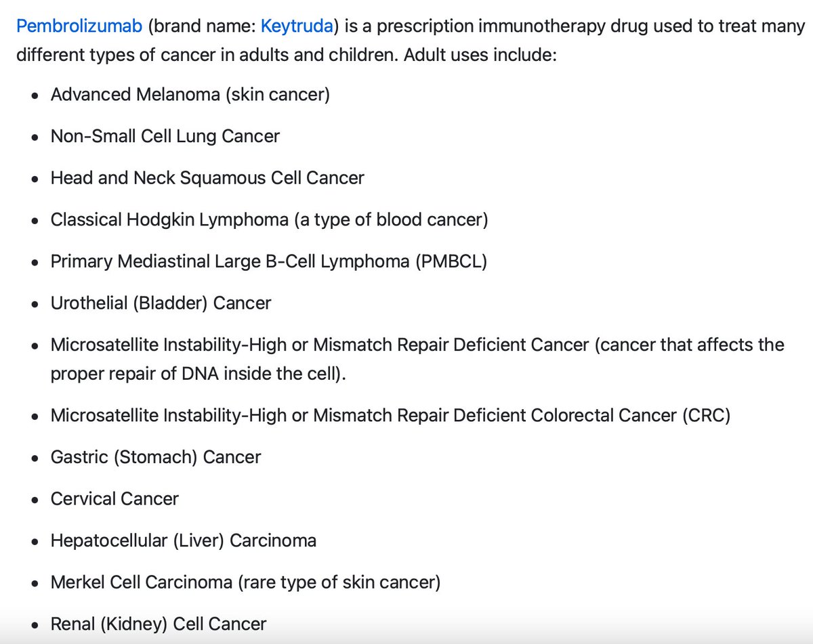This screenshot has height=644, width=813.
Task: Click the "proper repair of DNA" line
Action: click(x=198, y=373)
